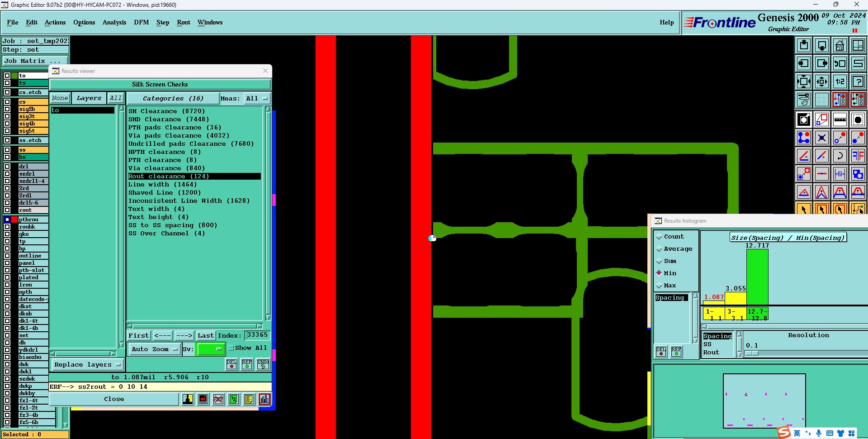Click the home view icon
The width and height of the screenshot is (868, 439).
click(840, 45)
